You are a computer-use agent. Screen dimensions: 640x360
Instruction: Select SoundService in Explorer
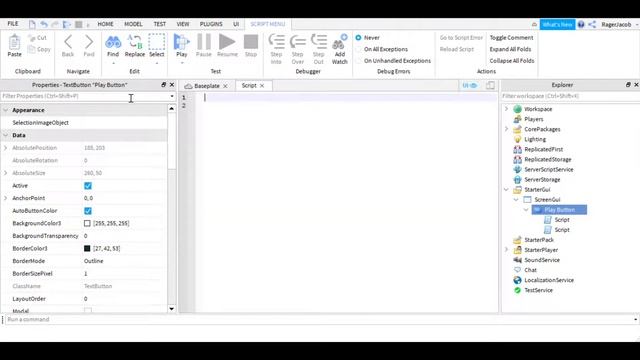click(x=542, y=260)
